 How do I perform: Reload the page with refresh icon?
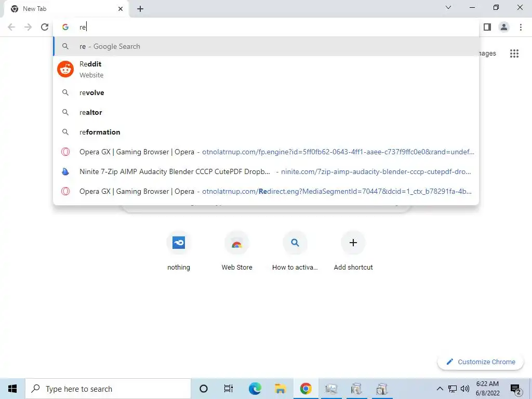click(x=45, y=27)
